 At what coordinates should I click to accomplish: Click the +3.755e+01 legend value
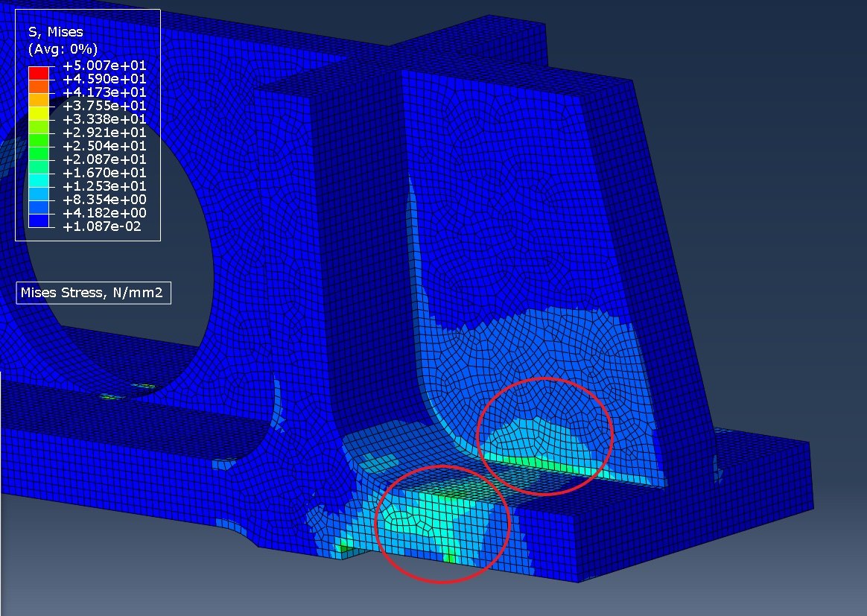pyautogui.click(x=104, y=106)
